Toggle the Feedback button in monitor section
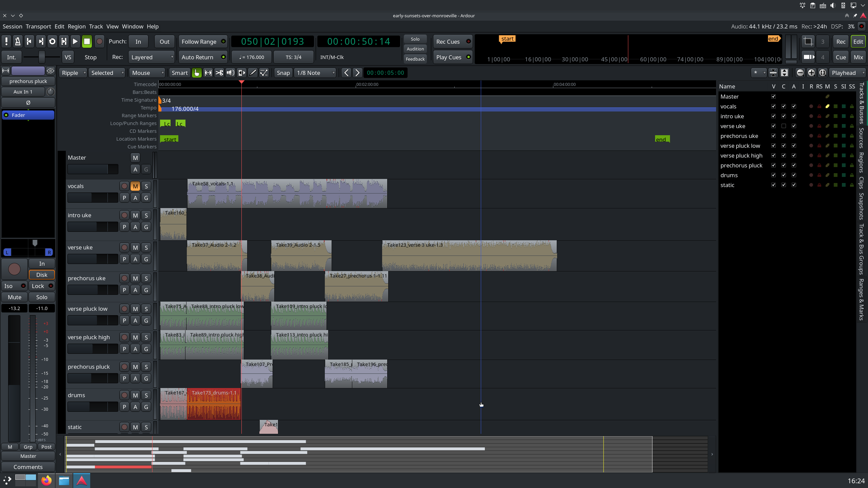Image resolution: width=868 pixels, height=488 pixels. click(415, 58)
